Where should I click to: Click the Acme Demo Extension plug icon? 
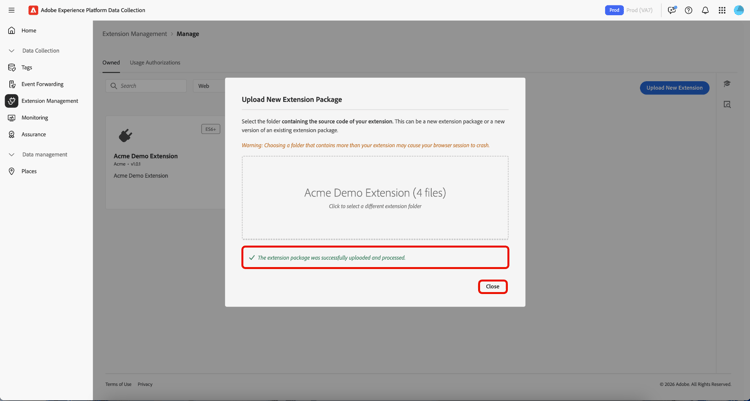(125, 136)
